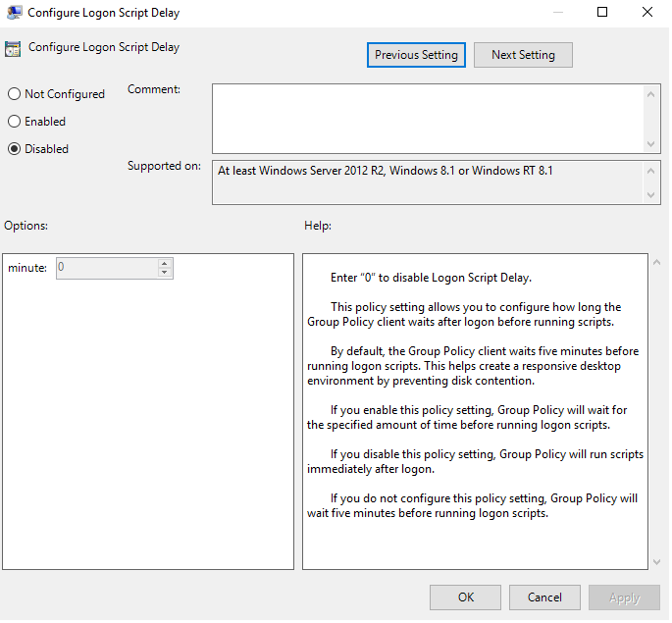The image size is (672, 623).
Task: Increase minute value with up spinner arrow
Action: [165, 263]
